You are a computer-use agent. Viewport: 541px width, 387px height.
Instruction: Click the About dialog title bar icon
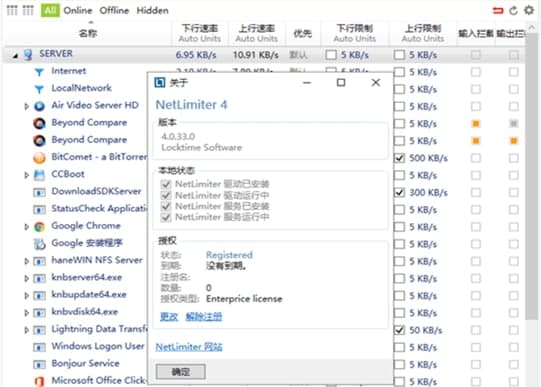(x=160, y=82)
